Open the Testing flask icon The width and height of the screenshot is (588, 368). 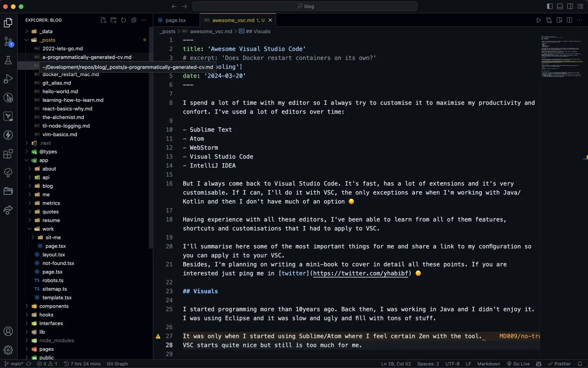coord(8,60)
